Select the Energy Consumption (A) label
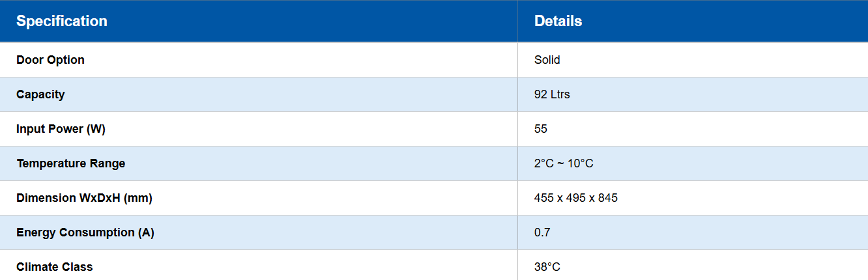Viewport: 868px width, 280px height. 85,232
